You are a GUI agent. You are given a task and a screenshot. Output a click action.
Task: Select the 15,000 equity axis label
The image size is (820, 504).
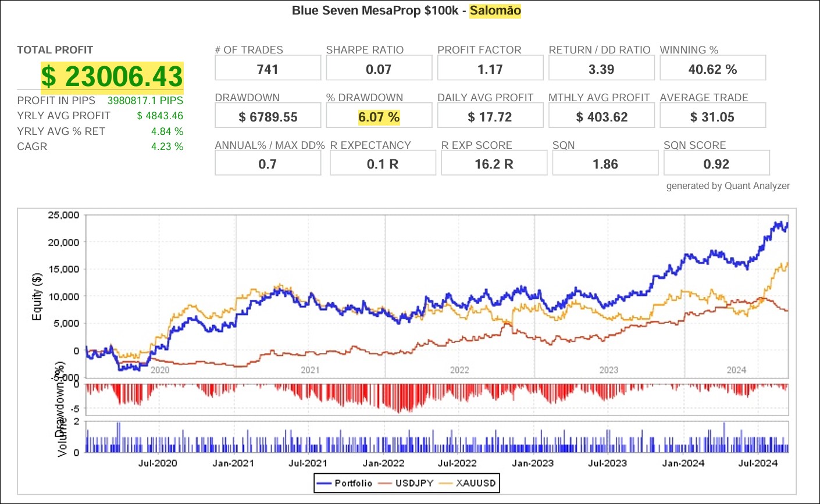pos(63,269)
